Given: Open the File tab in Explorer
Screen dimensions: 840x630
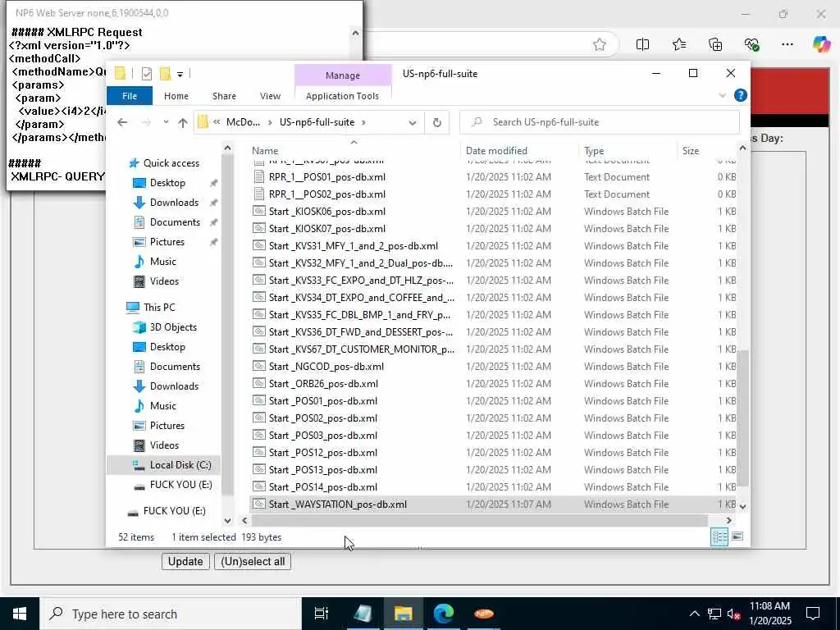Looking at the screenshot, I should click(130, 96).
